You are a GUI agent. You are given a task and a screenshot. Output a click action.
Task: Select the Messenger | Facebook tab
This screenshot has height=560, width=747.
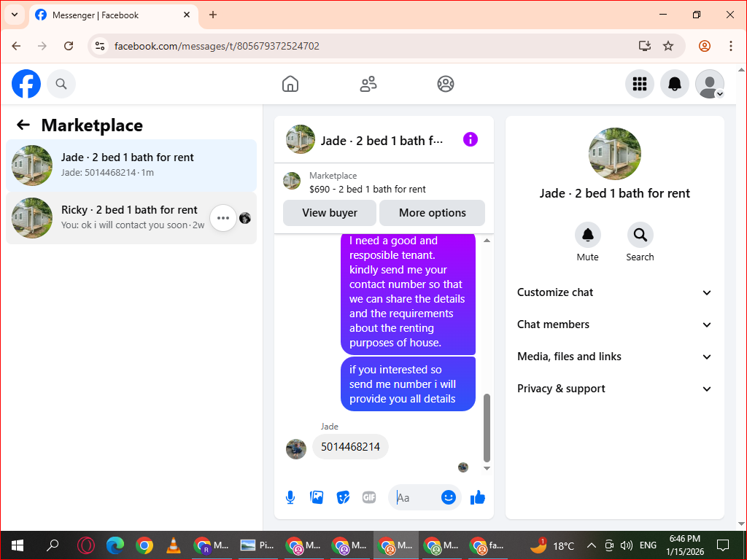tap(114, 15)
